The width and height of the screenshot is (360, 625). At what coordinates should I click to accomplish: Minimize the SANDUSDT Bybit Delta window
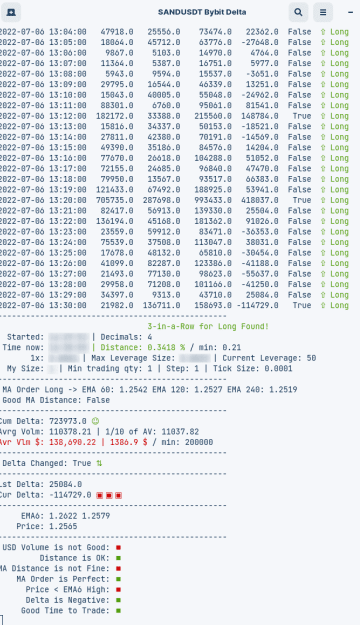point(350,12)
